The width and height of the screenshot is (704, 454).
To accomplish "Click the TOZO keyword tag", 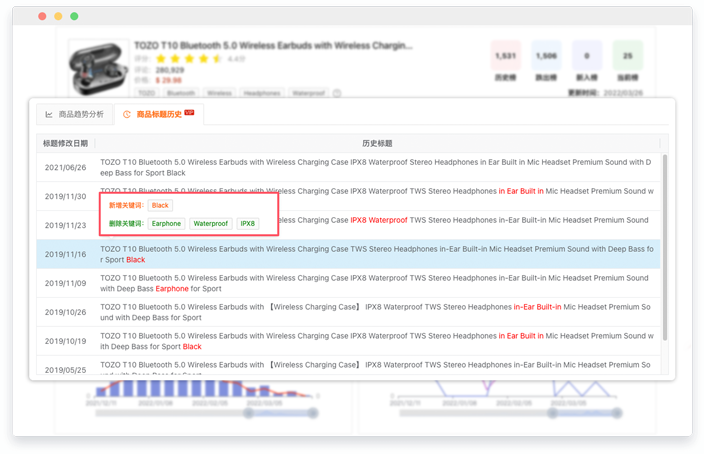I will click(x=147, y=93).
